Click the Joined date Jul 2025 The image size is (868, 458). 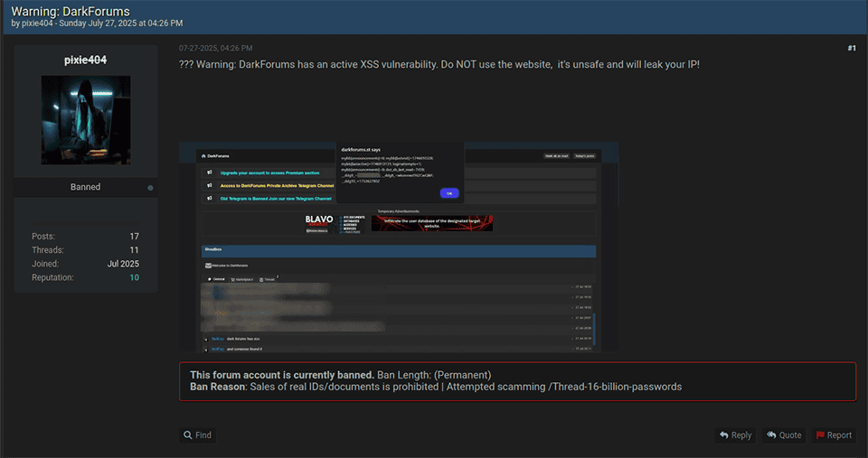(x=123, y=264)
